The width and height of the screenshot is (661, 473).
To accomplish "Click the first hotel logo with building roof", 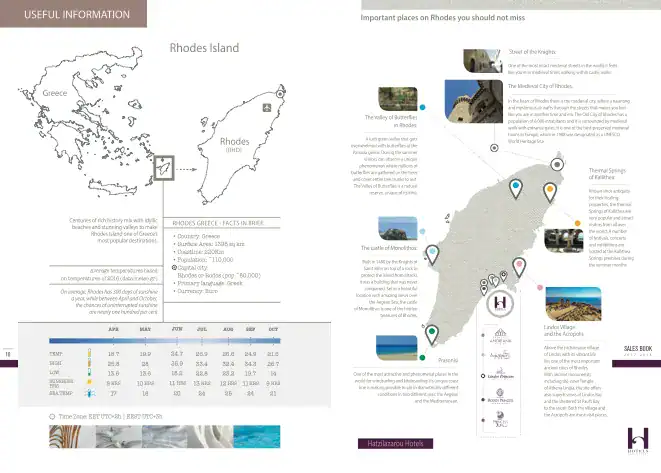I will point(500,336).
